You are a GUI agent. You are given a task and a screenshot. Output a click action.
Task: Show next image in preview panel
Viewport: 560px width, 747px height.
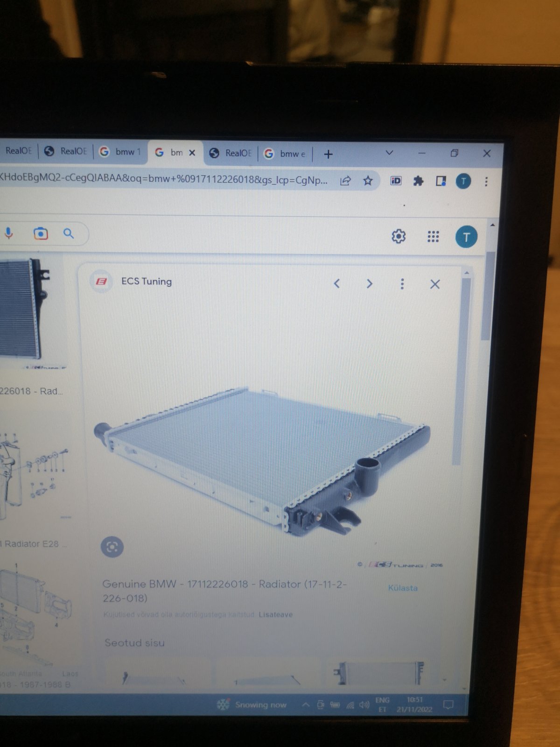coord(369,284)
